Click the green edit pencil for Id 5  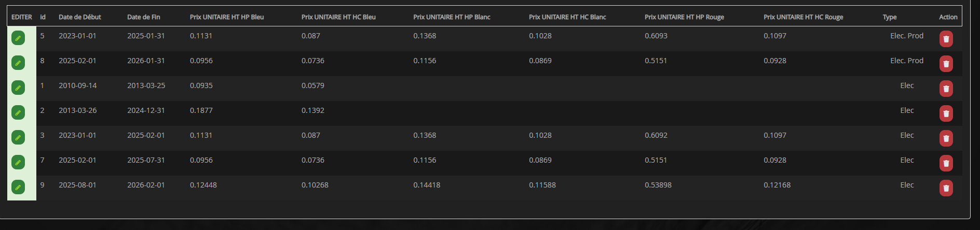point(18,38)
